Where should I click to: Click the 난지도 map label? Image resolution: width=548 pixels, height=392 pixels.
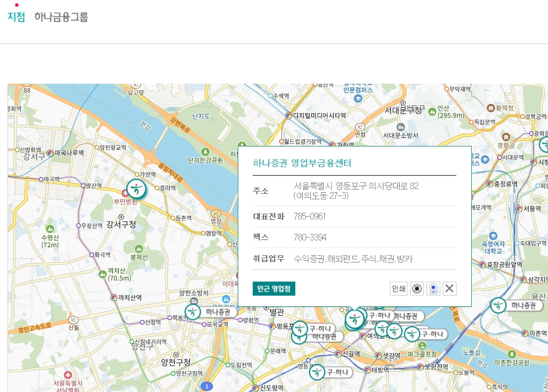pos(201,116)
